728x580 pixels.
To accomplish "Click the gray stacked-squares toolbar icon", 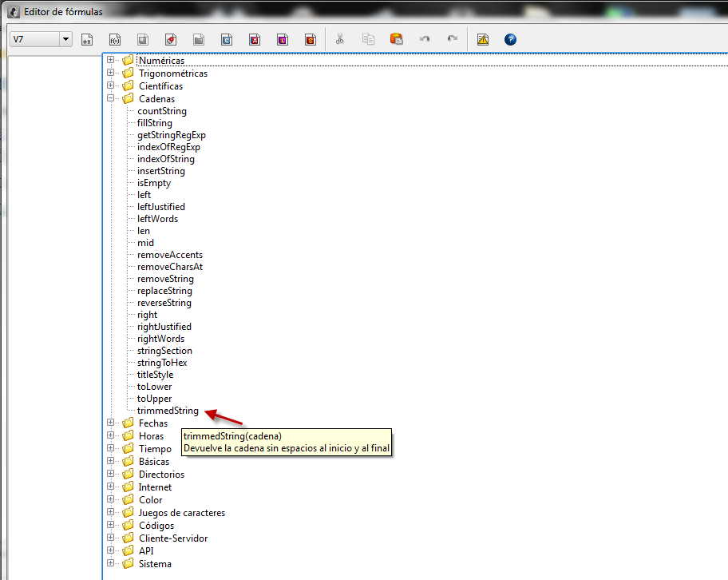I will (x=143, y=39).
